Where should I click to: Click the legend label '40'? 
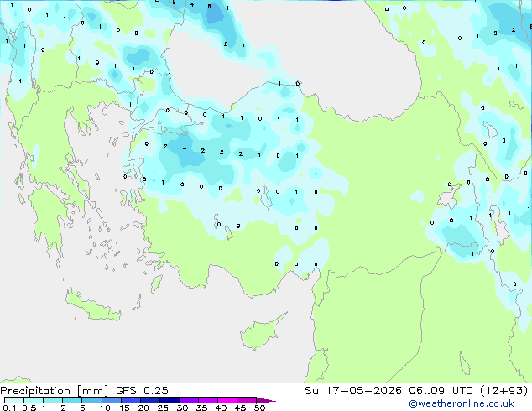coord(221,408)
